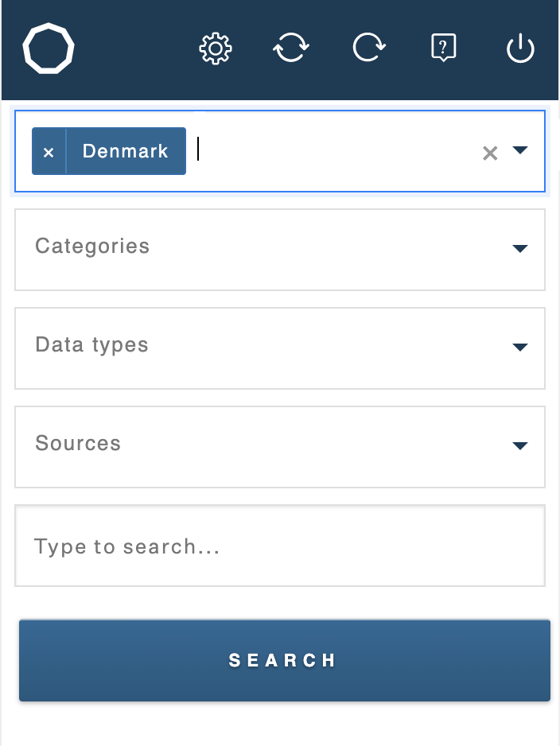The height and width of the screenshot is (746, 560).
Task: Open the Data types dropdown
Action: 280,348
